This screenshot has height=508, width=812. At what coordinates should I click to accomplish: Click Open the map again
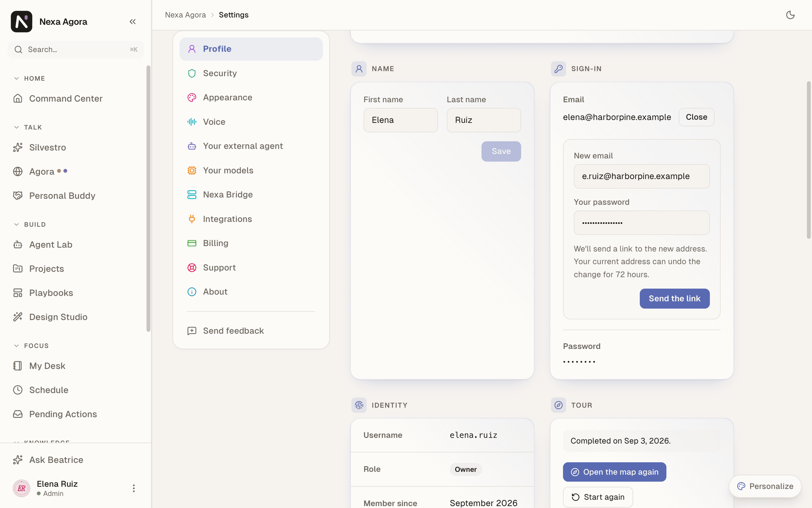614,472
